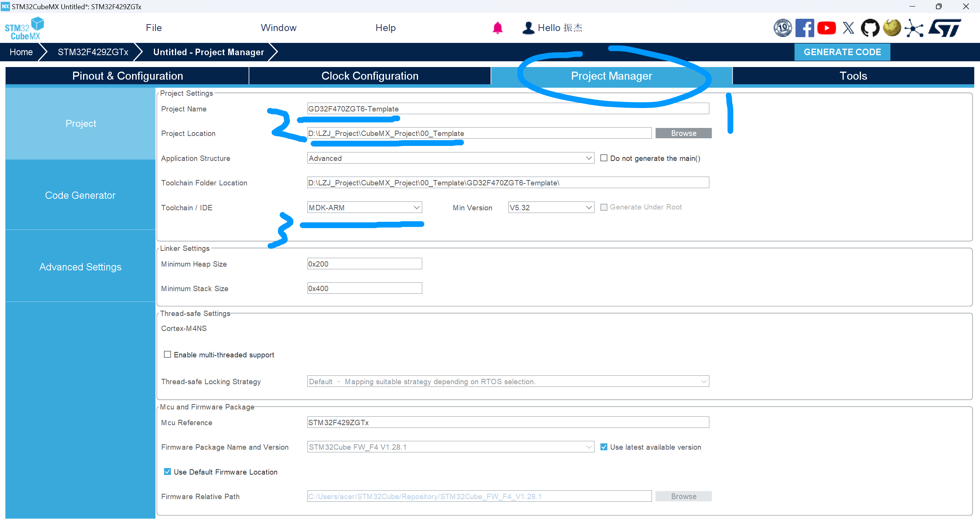Click Browse next to Firmware Relative Path
980x524 pixels.
tap(683, 496)
